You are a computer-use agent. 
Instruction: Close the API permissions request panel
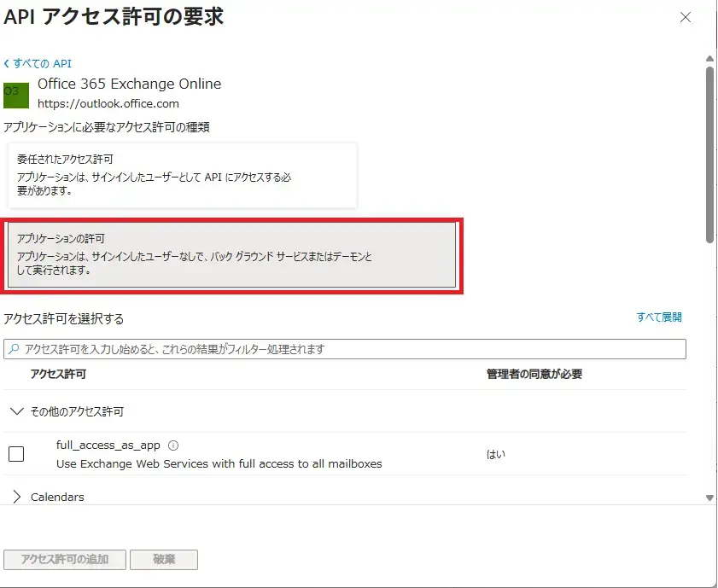tap(685, 18)
